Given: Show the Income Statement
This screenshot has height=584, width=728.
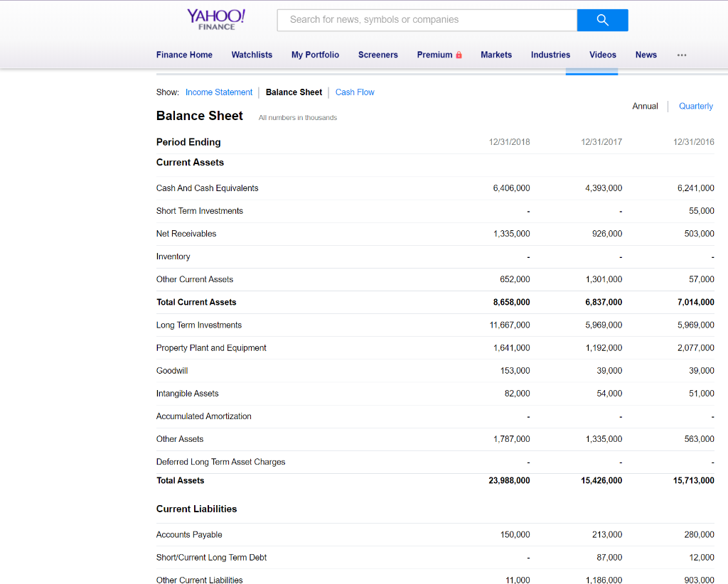Looking at the screenshot, I should (219, 92).
